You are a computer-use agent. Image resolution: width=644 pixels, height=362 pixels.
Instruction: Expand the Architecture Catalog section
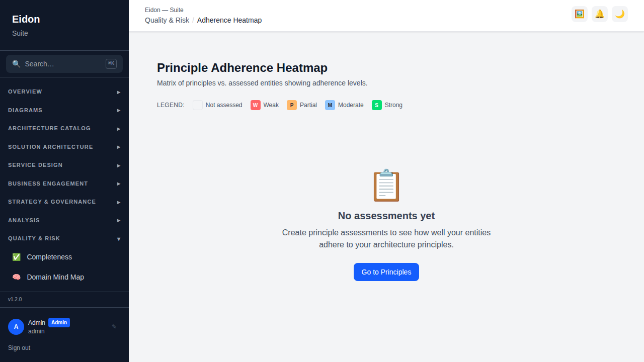[64, 129]
